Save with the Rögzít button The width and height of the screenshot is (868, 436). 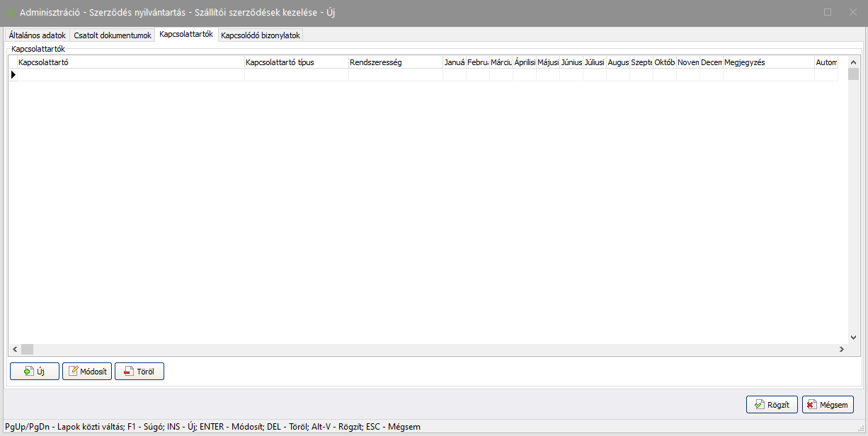(x=772, y=405)
